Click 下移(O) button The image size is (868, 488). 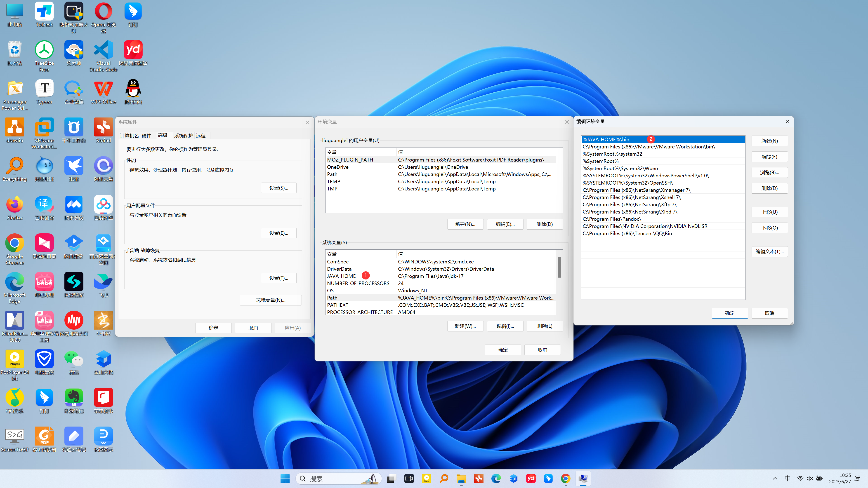click(x=770, y=228)
